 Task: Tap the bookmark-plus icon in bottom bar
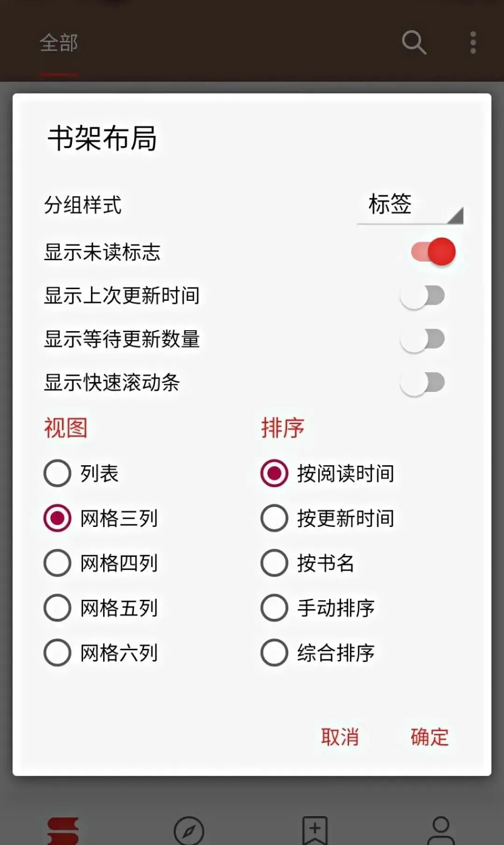point(315,830)
